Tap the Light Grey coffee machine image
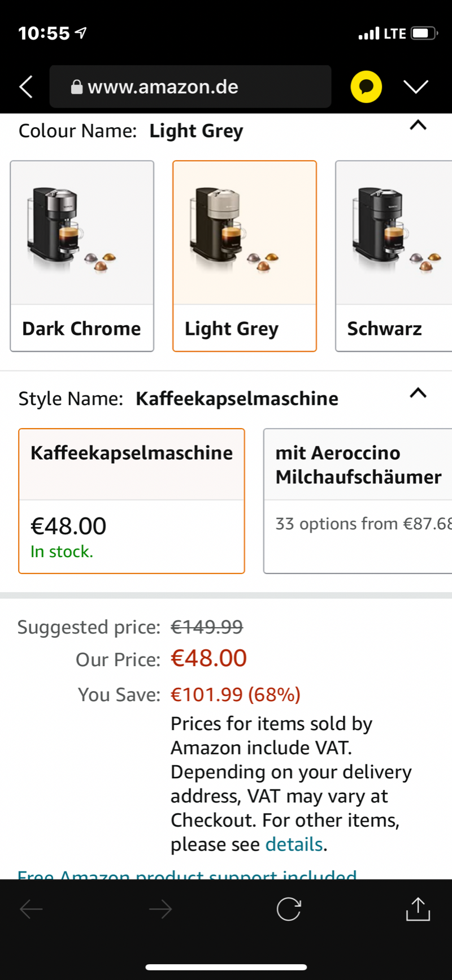This screenshot has width=452, height=980. (x=245, y=232)
